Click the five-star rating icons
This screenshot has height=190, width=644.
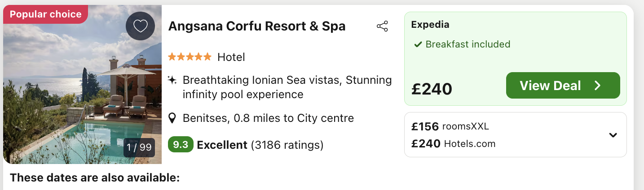click(189, 57)
